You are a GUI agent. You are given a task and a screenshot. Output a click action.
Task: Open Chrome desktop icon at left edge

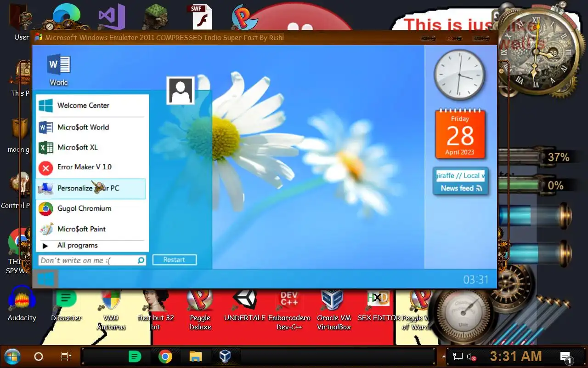[18, 241]
